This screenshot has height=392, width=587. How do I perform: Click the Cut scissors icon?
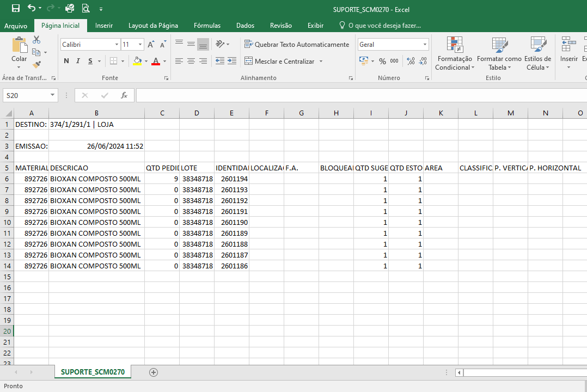tap(36, 40)
